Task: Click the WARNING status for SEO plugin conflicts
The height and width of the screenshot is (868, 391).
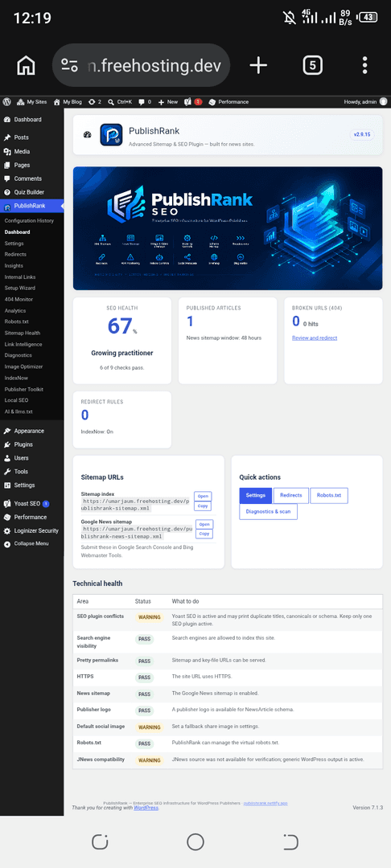Action: (149, 617)
